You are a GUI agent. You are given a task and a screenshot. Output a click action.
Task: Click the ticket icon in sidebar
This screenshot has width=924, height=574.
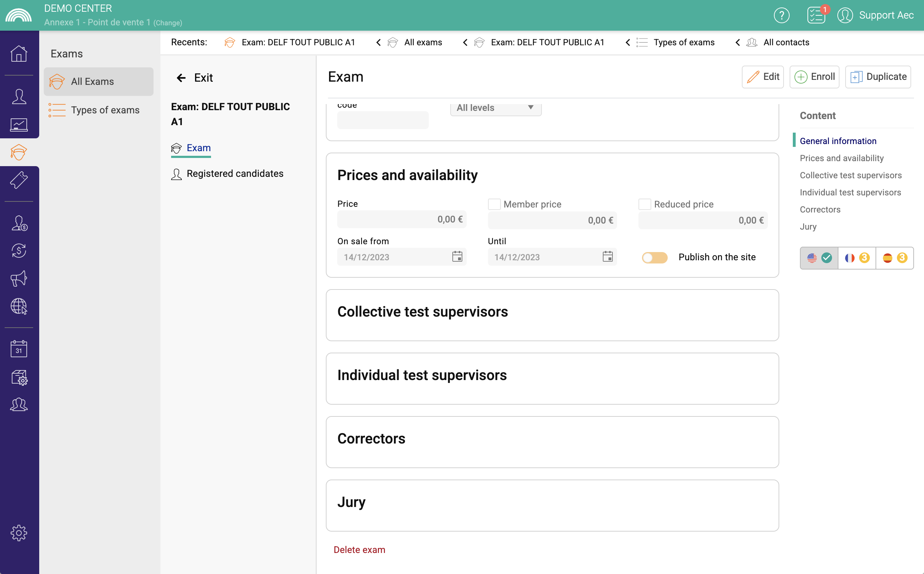(19, 180)
